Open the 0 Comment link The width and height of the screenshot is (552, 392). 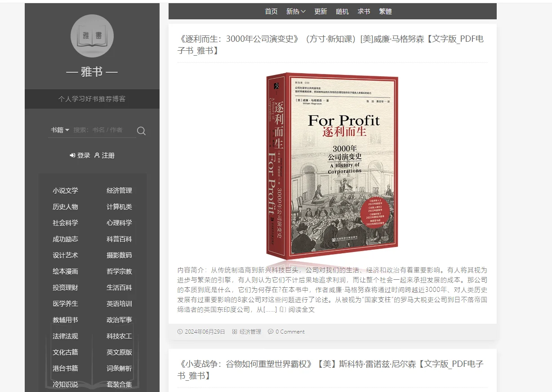(290, 332)
